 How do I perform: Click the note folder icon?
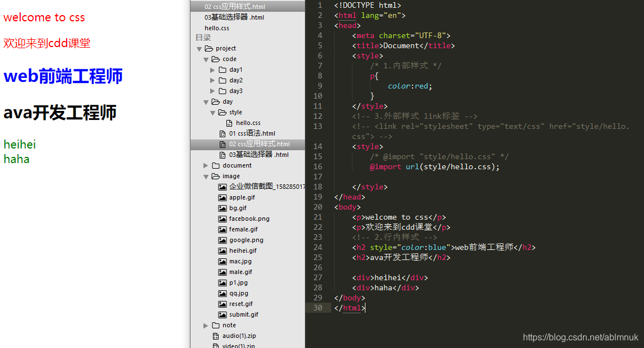pos(216,326)
